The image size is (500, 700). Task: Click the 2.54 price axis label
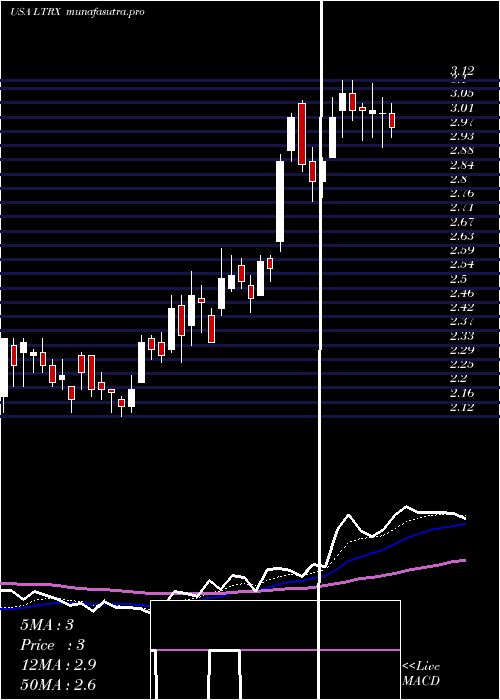[462, 265]
